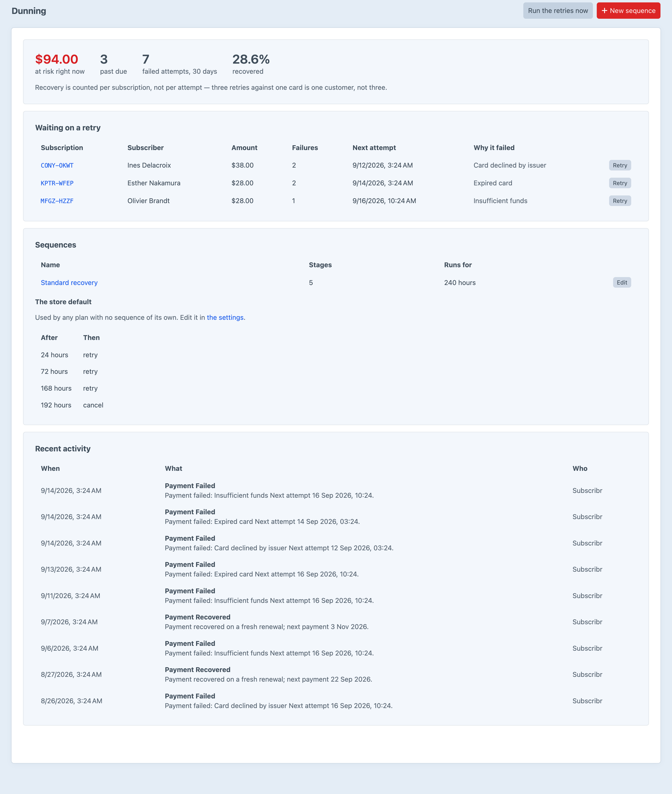
Task: Click the Subscriber column header
Action: coord(145,148)
